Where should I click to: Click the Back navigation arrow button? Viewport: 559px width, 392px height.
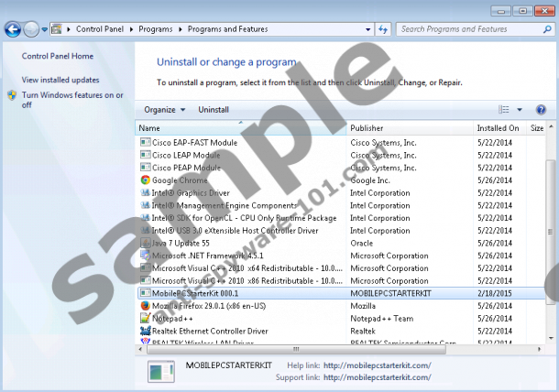point(13,29)
